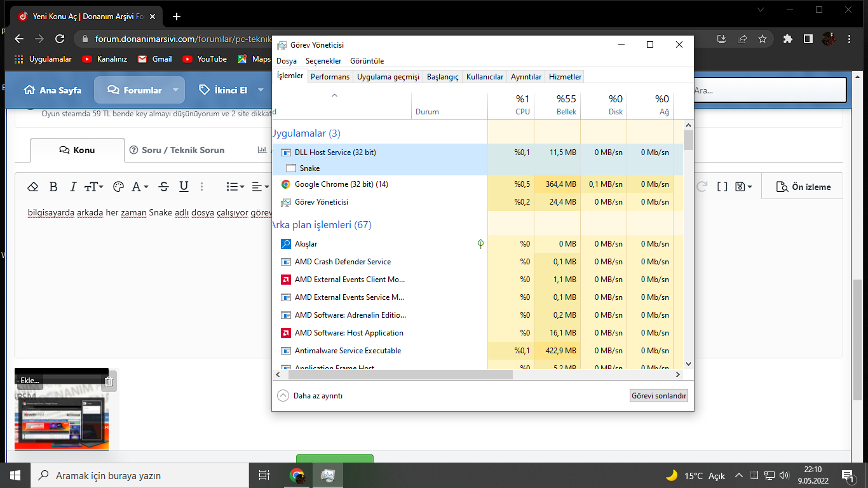Open the İkinci El navigation link
Viewport: 868px width, 488px height.
pos(223,90)
